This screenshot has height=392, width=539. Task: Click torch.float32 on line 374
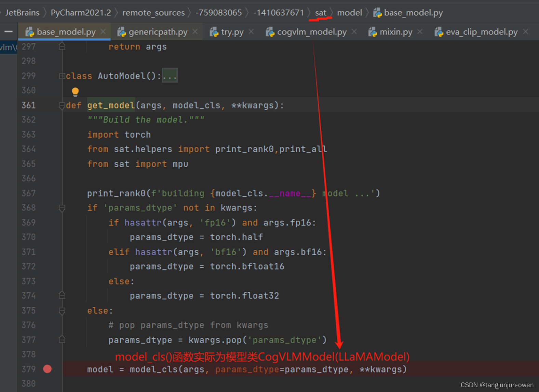244,296
